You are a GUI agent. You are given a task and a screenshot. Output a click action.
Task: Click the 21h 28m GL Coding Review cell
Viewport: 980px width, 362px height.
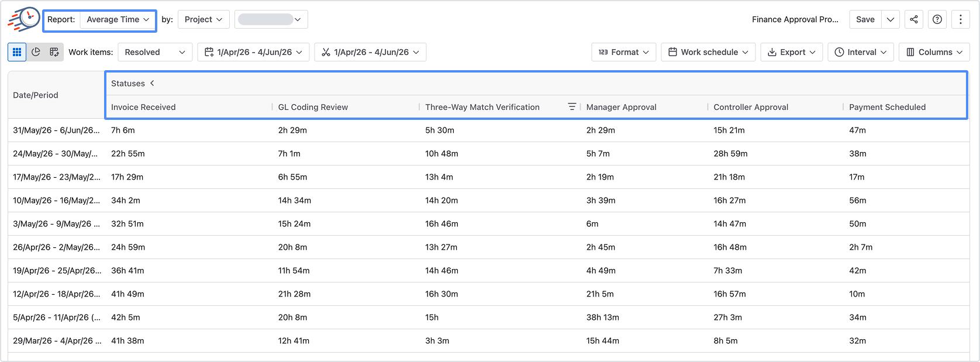[294, 294]
